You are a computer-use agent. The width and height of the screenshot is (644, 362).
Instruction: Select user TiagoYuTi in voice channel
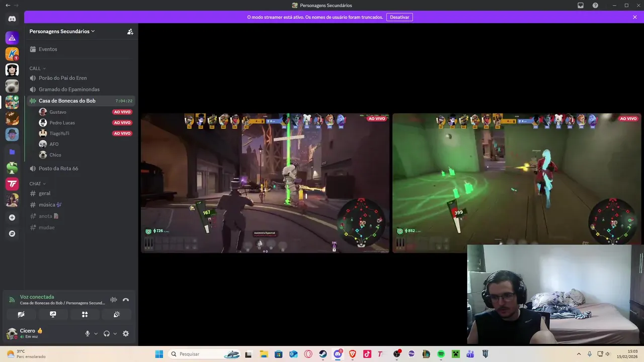click(85, 133)
